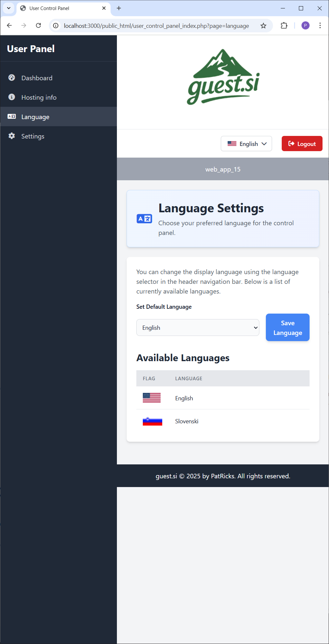
Task: Open the browser extensions puzzle icon
Action: pyautogui.click(x=284, y=26)
